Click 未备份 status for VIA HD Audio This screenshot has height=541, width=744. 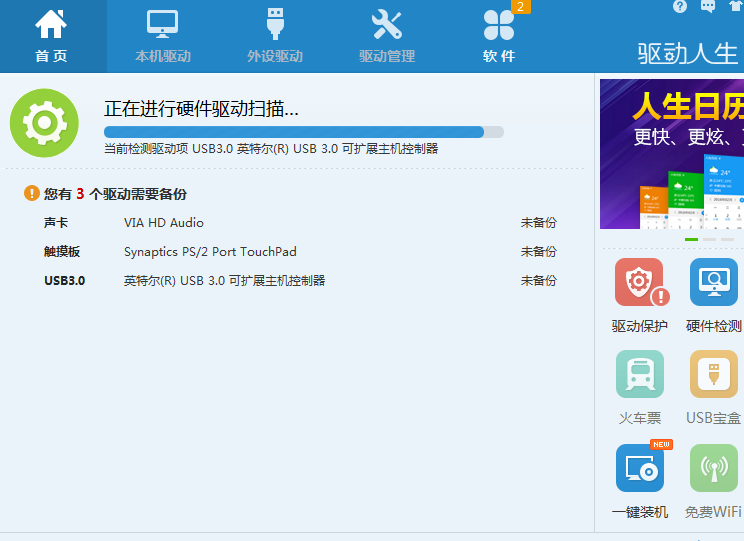tap(539, 223)
